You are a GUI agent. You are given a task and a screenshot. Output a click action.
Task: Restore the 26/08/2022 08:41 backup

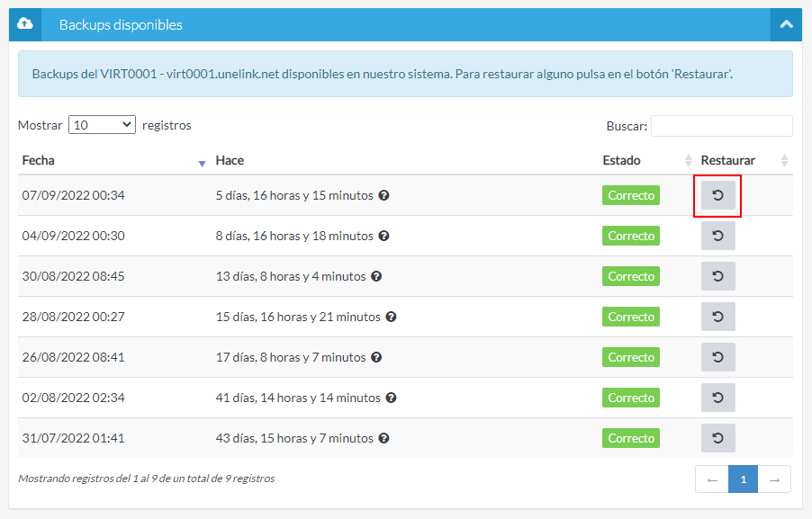pos(717,357)
